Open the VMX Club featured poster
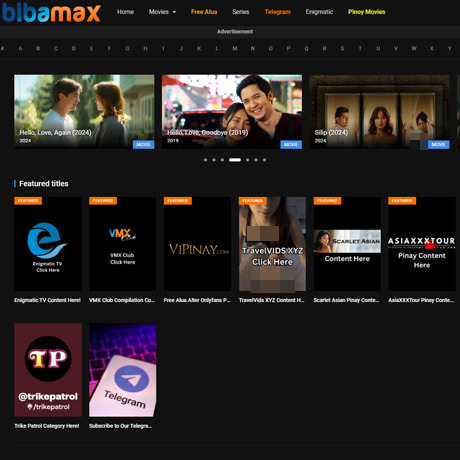 (123, 244)
